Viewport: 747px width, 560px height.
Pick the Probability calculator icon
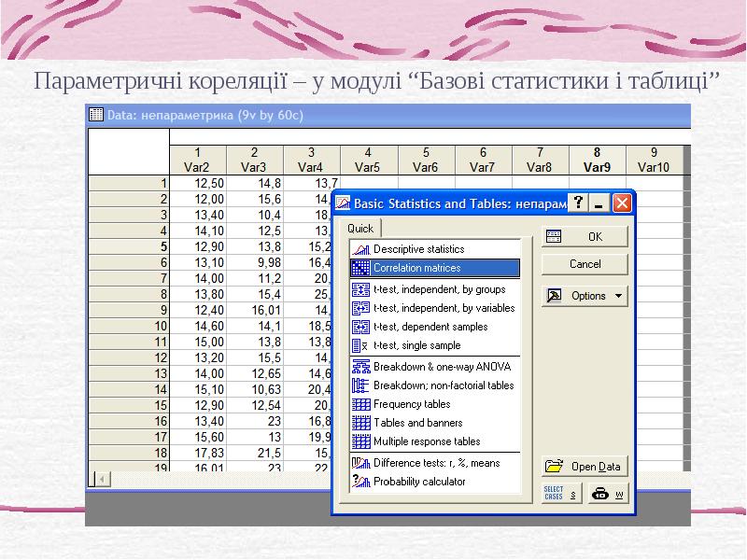tap(360, 482)
